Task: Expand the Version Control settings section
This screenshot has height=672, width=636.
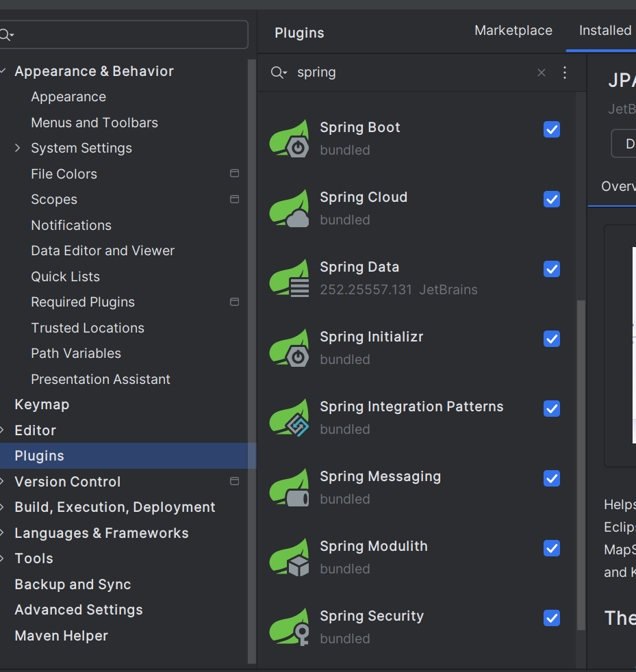Action: pyautogui.click(x=3, y=482)
